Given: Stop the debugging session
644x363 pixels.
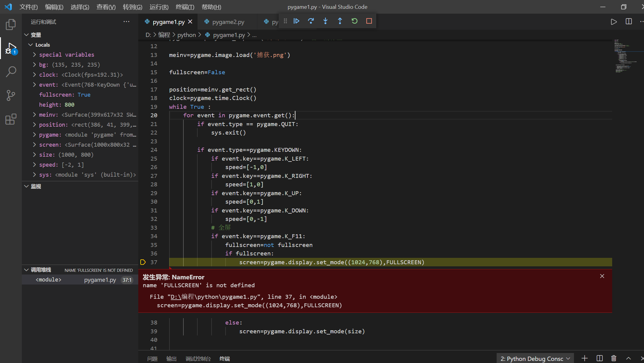Looking at the screenshot, I should tap(369, 21).
